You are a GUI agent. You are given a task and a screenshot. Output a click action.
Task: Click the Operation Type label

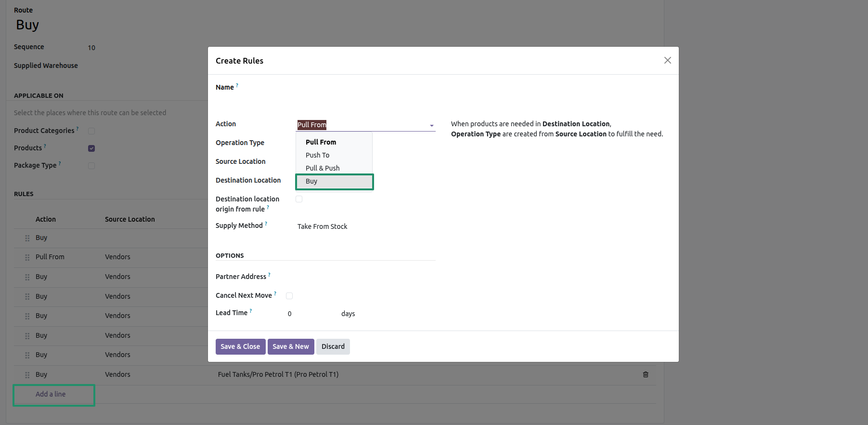pos(240,143)
